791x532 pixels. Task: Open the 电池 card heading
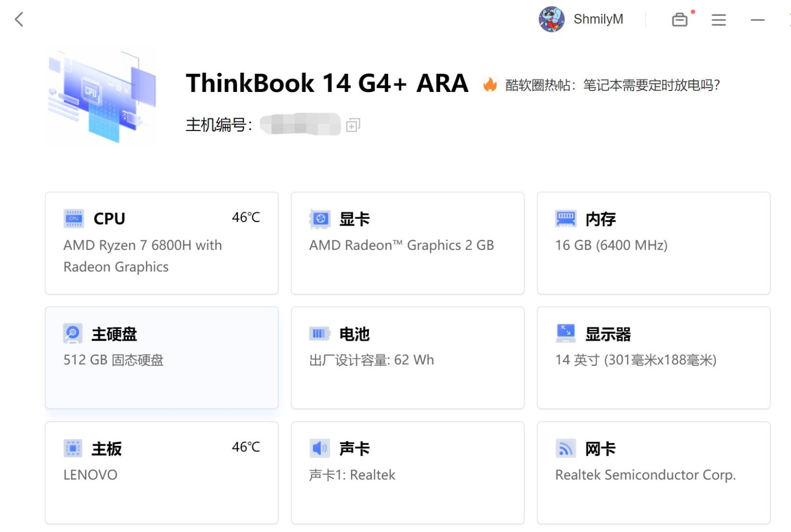(x=354, y=334)
